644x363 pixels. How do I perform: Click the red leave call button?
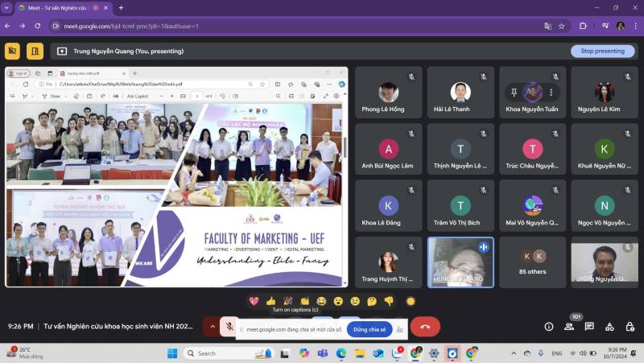point(425,327)
